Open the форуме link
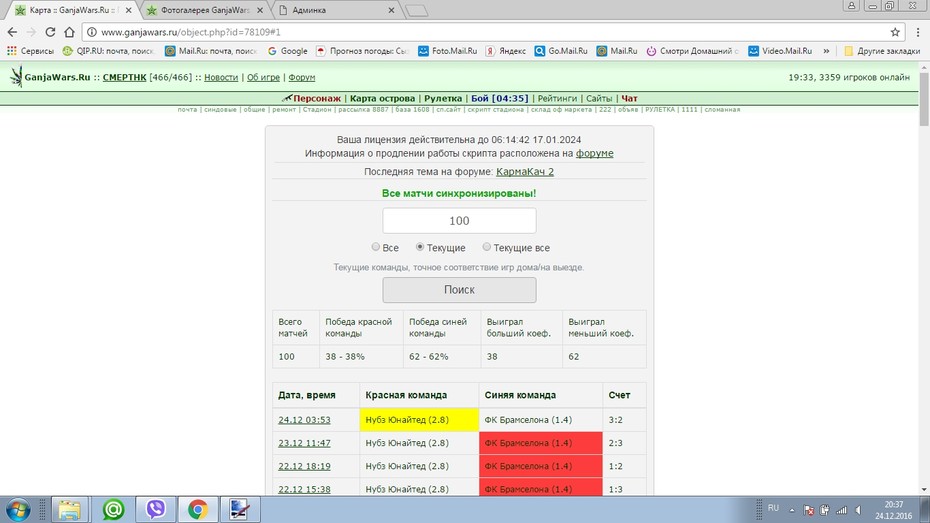This screenshot has height=523, width=930. [x=594, y=153]
